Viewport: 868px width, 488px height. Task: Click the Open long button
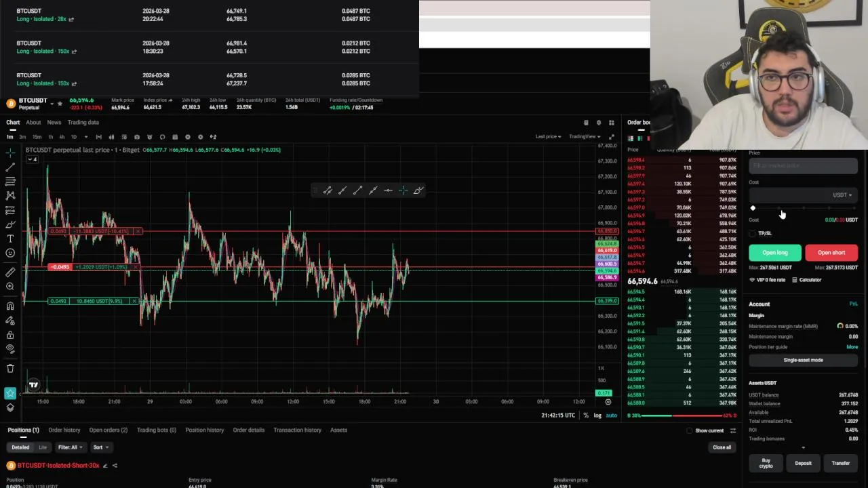click(775, 253)
